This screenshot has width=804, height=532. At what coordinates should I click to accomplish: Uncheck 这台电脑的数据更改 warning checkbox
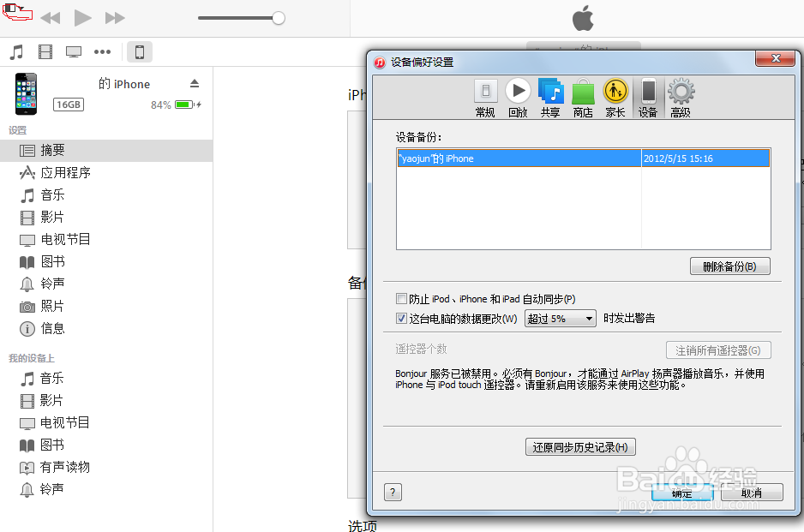tap(401, 319)
